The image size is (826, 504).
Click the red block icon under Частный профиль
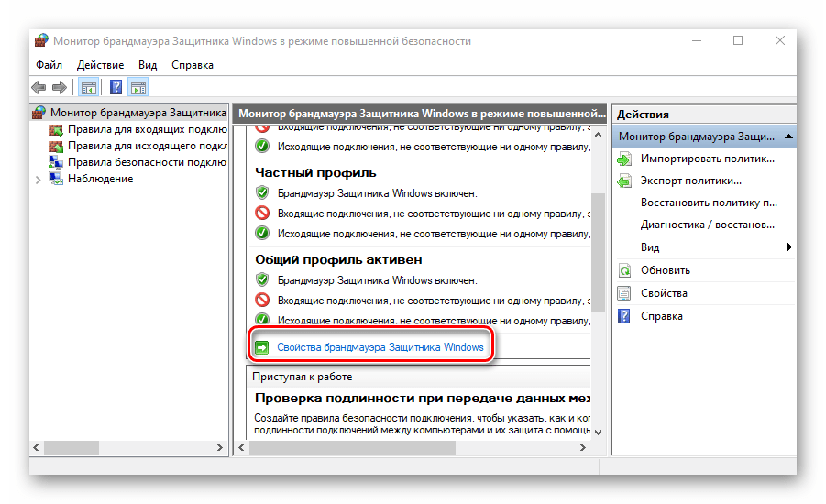click(262, 214)
